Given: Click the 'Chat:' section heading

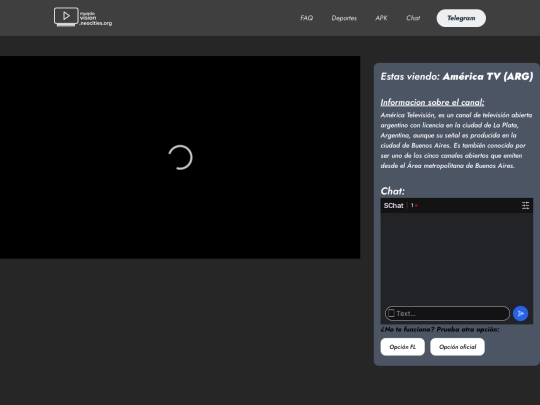Looking at the screenshot, I should (x=393, y=191).
